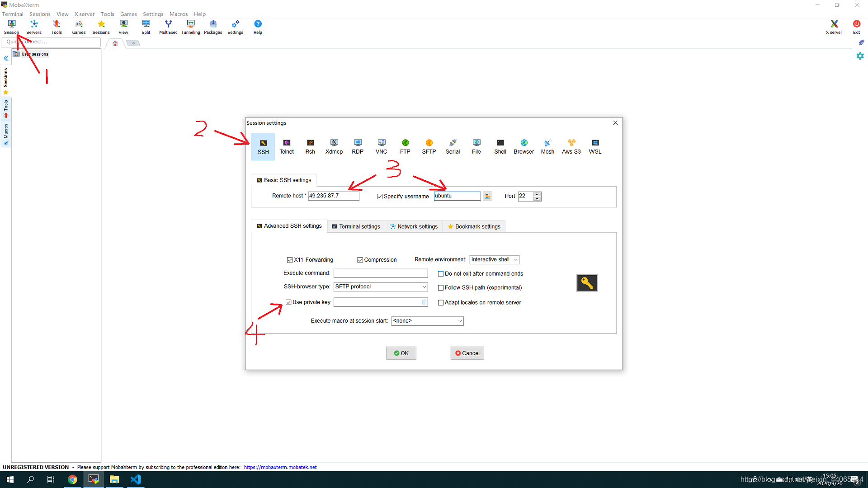
Task: Click the SSH key icon button
Action: (x=587, y=283)
